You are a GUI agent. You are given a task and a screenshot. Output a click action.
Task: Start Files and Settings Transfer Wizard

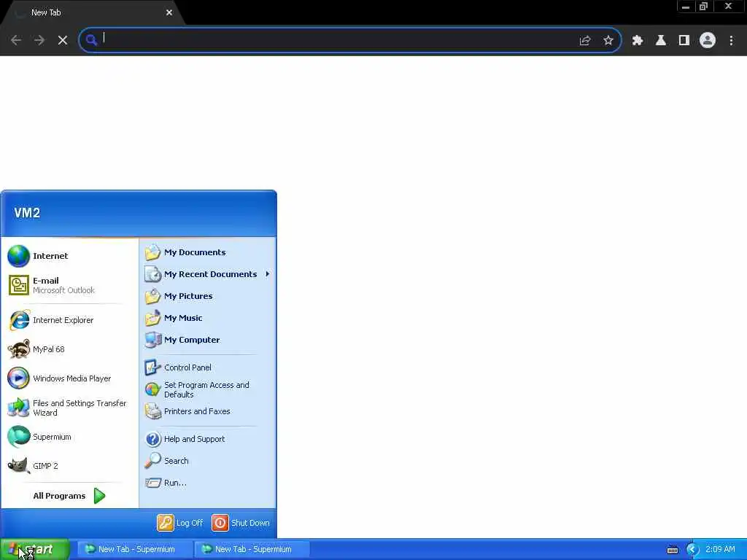[69, 408]
